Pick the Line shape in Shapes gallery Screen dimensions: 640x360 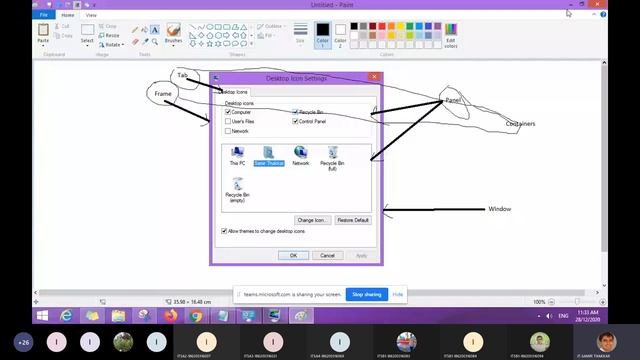192,27
